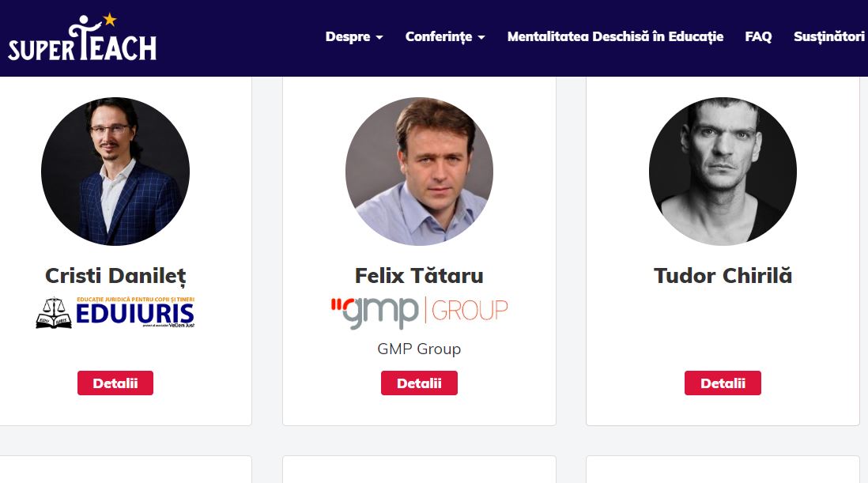
Task: Click Cristi Danileț's round profile photo
Action: click(115, 172)
